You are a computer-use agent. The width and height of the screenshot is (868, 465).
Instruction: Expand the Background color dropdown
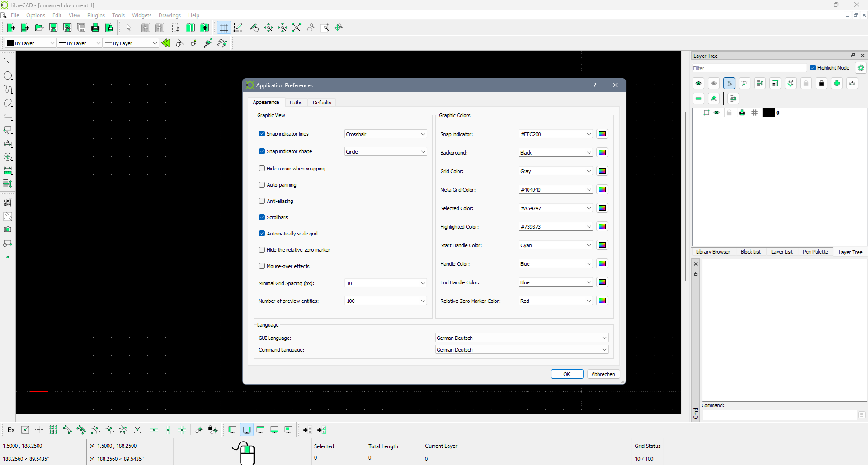click(555, 153)
